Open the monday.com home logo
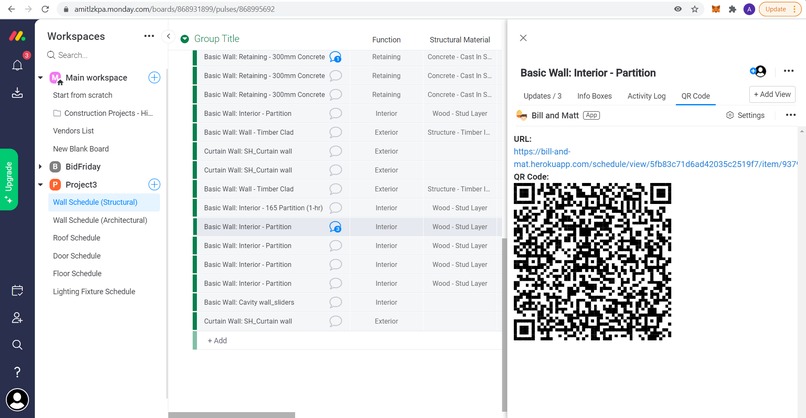Screen dimensions: 806x418 (17, 37)
